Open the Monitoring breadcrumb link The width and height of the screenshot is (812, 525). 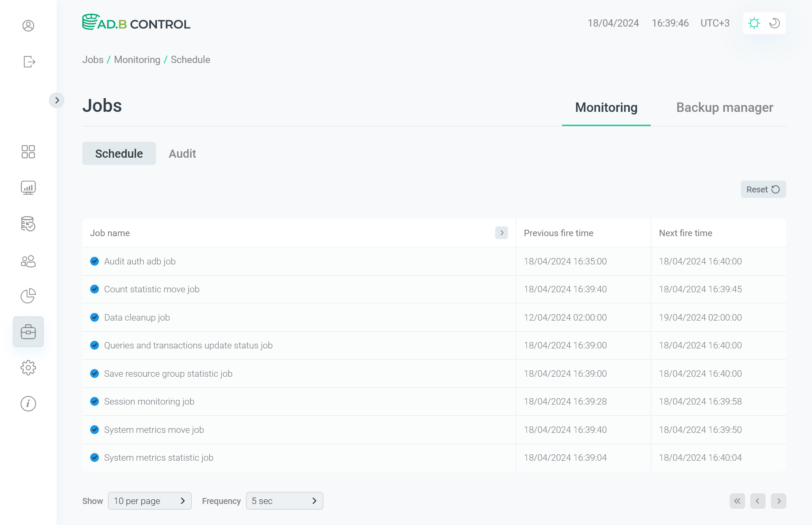pyautogui.click(x=137, y=60)
